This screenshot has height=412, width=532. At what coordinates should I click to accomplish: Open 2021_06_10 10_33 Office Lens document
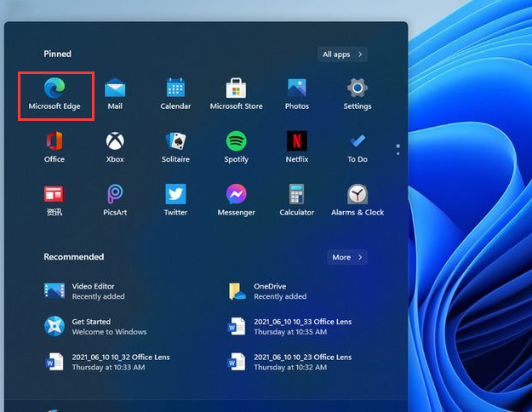(x=302, y=326)
